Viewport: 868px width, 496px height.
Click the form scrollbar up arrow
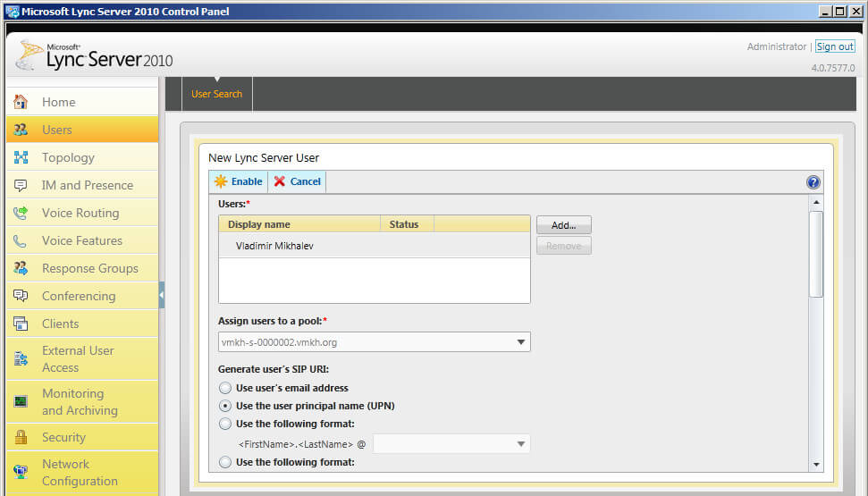click(816, 202)
